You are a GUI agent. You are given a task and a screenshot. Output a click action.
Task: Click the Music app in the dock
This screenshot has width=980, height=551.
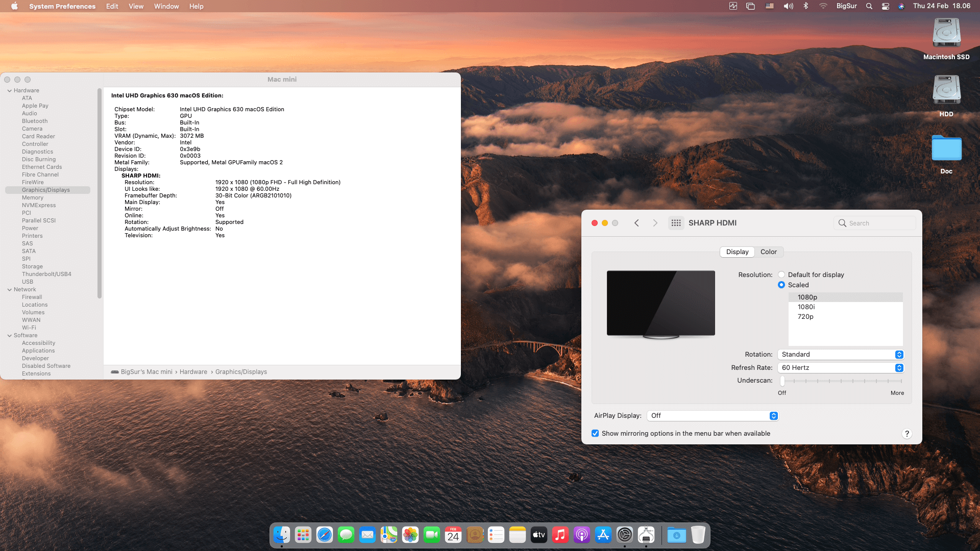(x=560, y=535)
